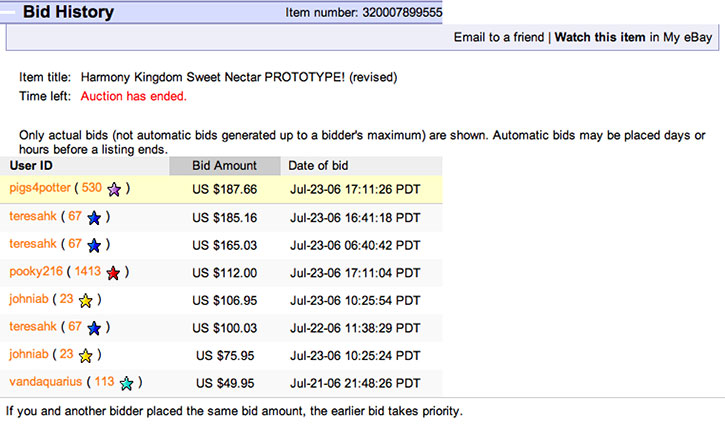The height and width of the screenshot is (428, 725).
Task: Click the date Jul-21-06 21:48:26 PDT
Action: click(355, 383)
